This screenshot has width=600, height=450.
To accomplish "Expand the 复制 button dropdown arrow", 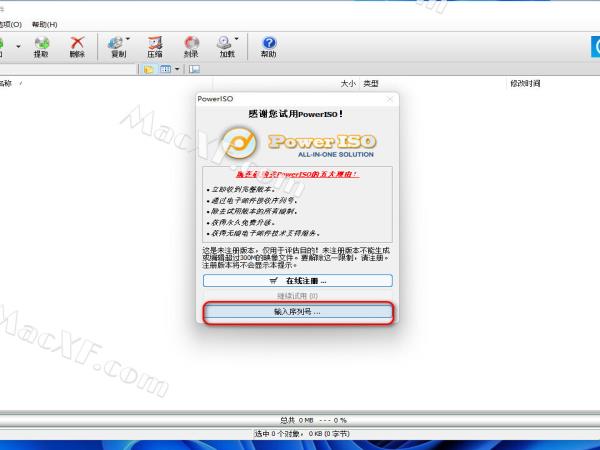I will [128, 39].
